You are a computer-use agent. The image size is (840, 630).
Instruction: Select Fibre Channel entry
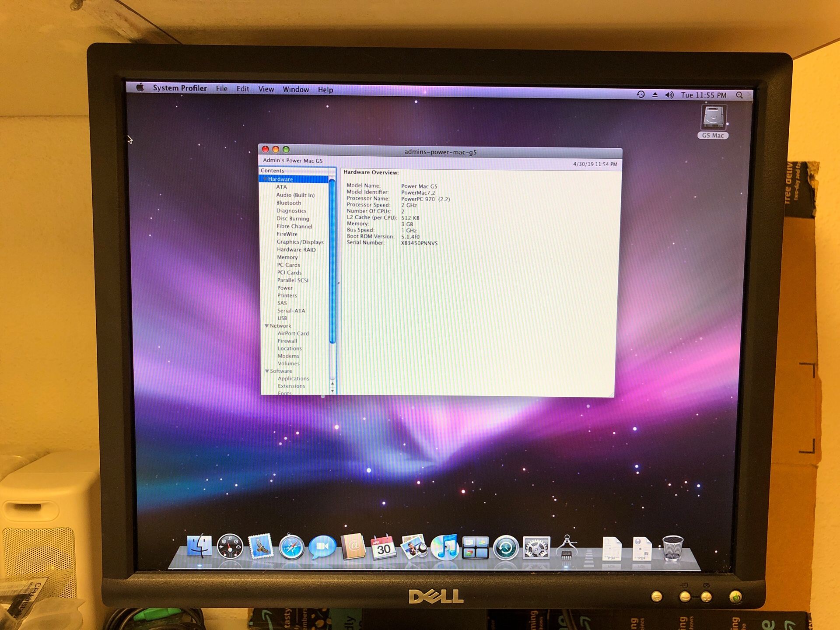[294, 226]
